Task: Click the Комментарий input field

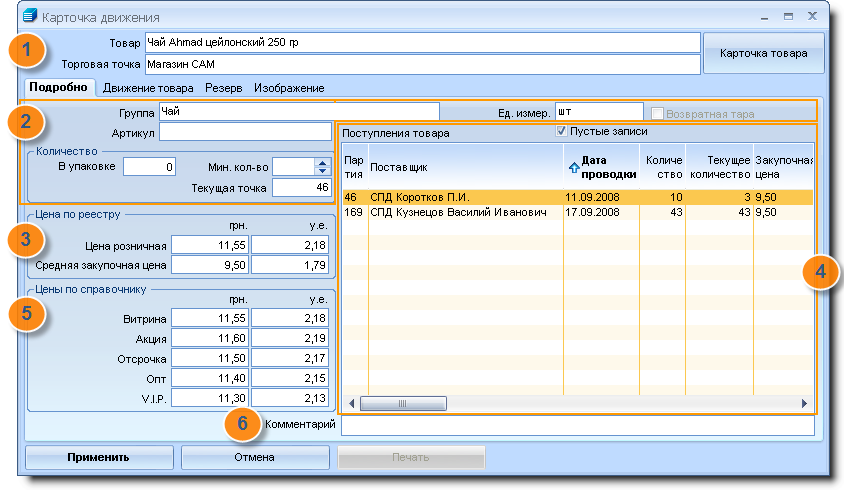Action: tap(578, 425)
